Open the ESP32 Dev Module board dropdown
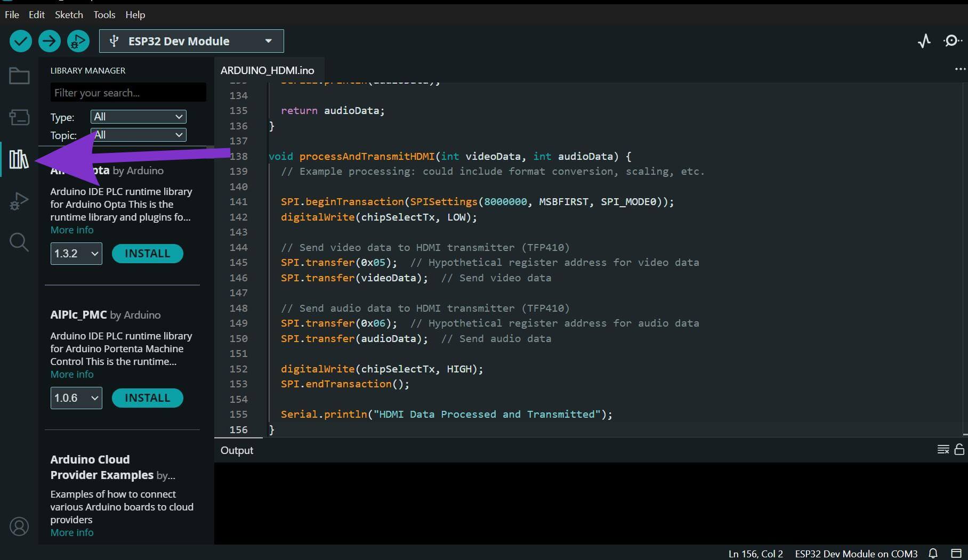The image size is (968, 560). point(191,41)
